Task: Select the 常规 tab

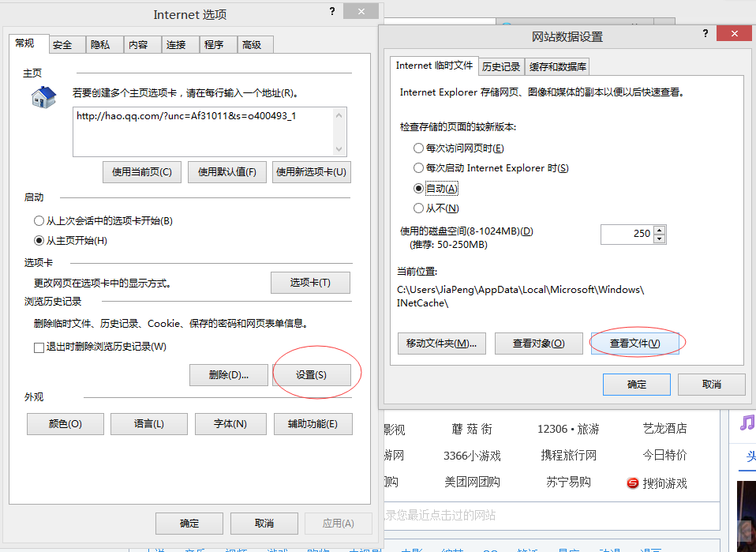Action: 29,43
